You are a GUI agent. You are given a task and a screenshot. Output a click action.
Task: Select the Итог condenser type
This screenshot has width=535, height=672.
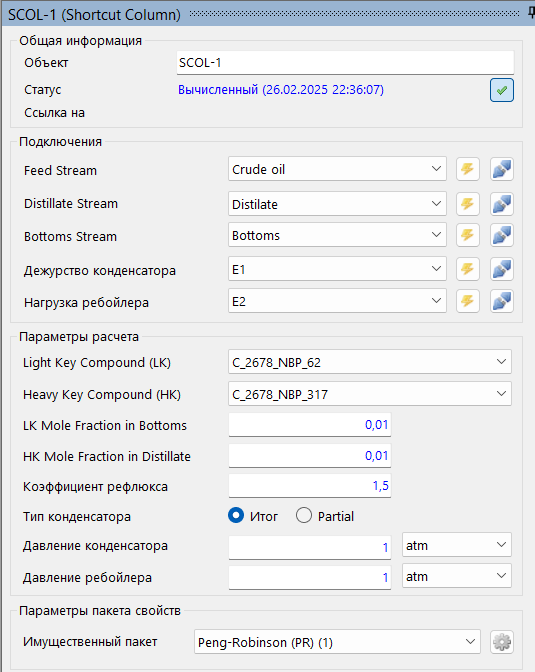(236, 515)
